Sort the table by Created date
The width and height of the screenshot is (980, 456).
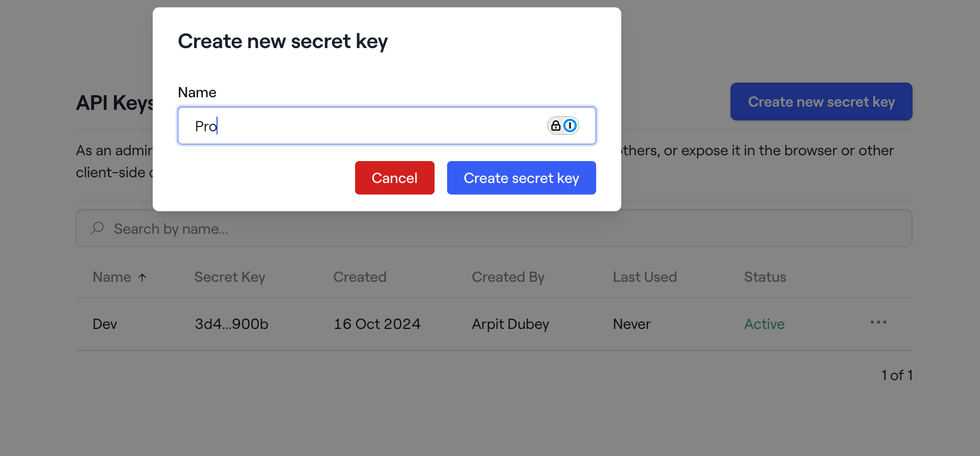point(359,277)
